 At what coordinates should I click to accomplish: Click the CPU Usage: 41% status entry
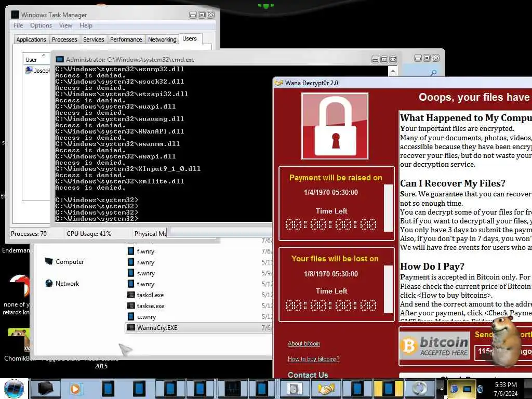click(89, 233)
